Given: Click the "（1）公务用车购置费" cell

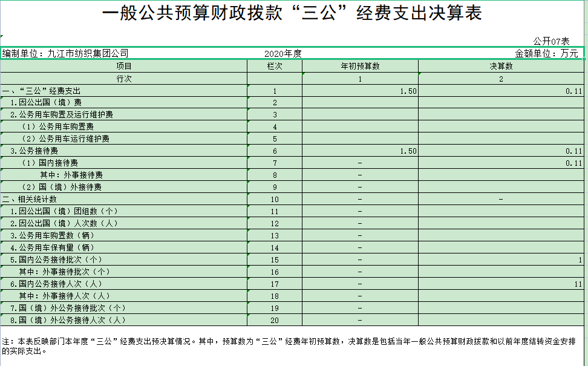Looking at the screenshot, I should (x=57, y=127).
